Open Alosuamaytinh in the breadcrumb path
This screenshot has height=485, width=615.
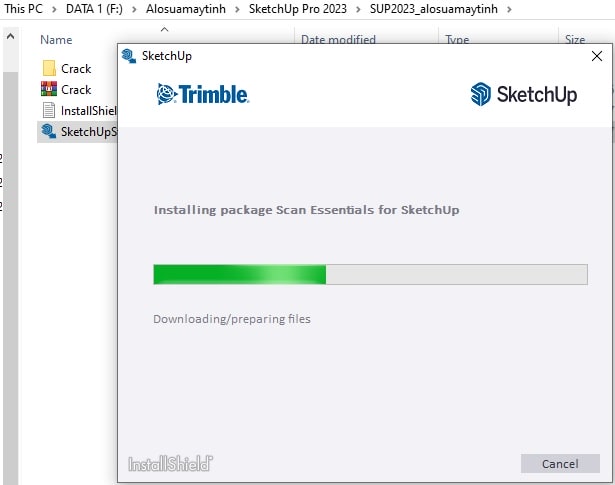coord(186,9)
